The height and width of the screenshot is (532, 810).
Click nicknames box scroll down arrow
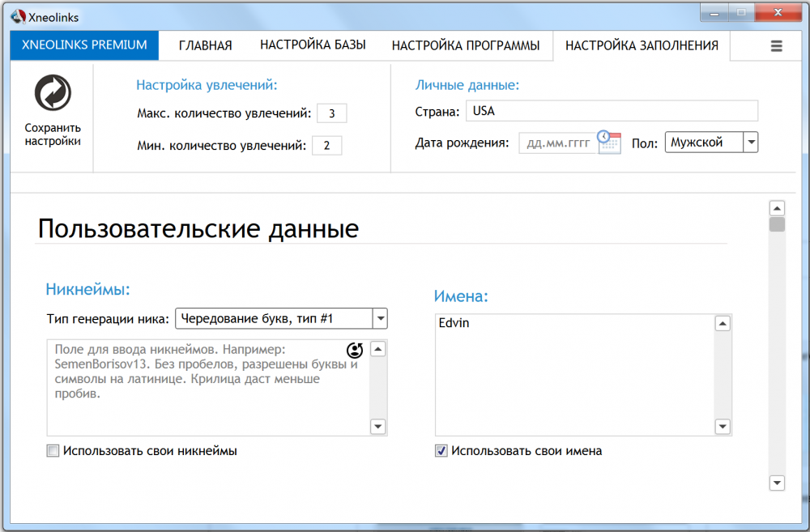378,427
